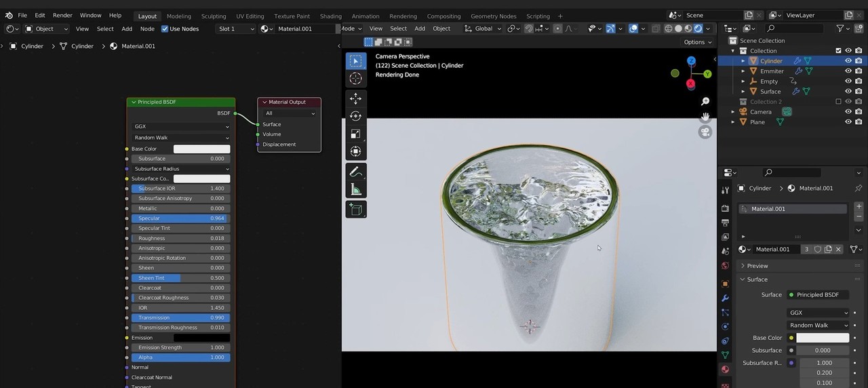Open the Slot 1 dropdown
The width and height of the screenshot is (868, 388).
(236, 28)
